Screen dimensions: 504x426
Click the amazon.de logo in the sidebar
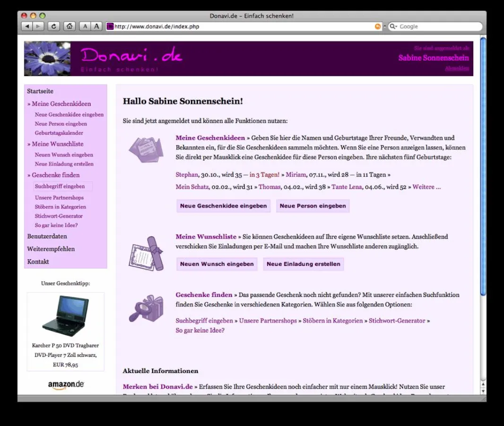point(65,384)
